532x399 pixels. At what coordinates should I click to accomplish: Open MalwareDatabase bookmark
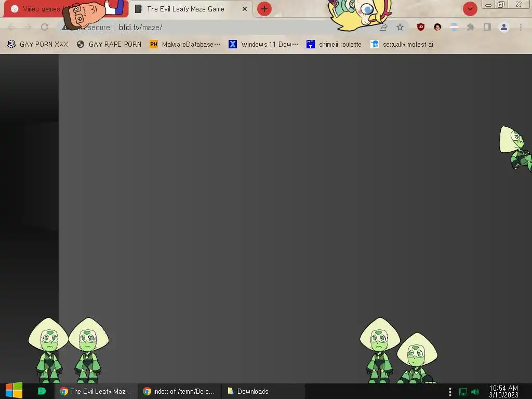(185, 44)
